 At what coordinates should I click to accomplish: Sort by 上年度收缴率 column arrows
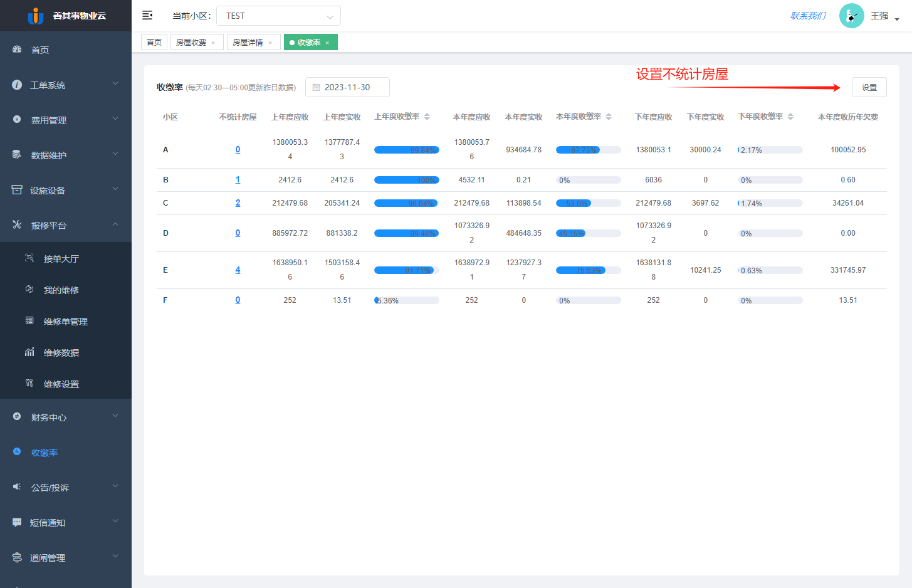click(427, 117)
